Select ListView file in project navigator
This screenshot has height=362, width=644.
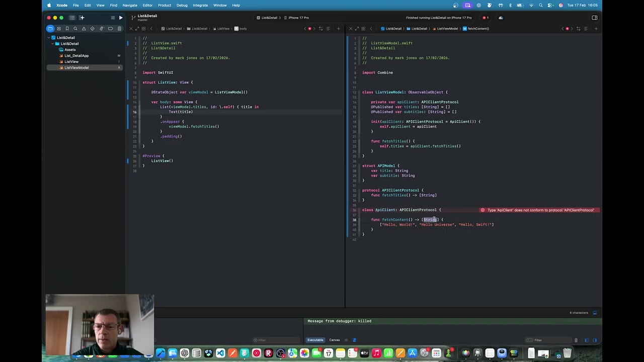click(x=71, y=62)
